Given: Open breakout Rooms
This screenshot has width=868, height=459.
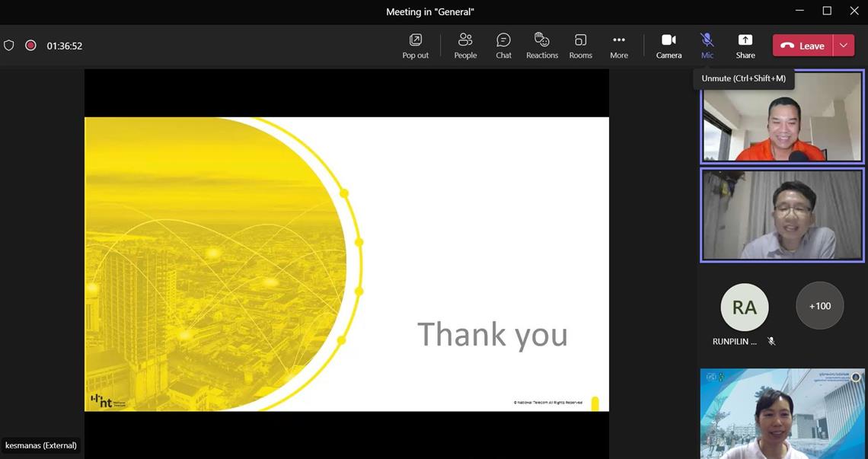Looking at the screenshot, I should (x=580, y=46).
